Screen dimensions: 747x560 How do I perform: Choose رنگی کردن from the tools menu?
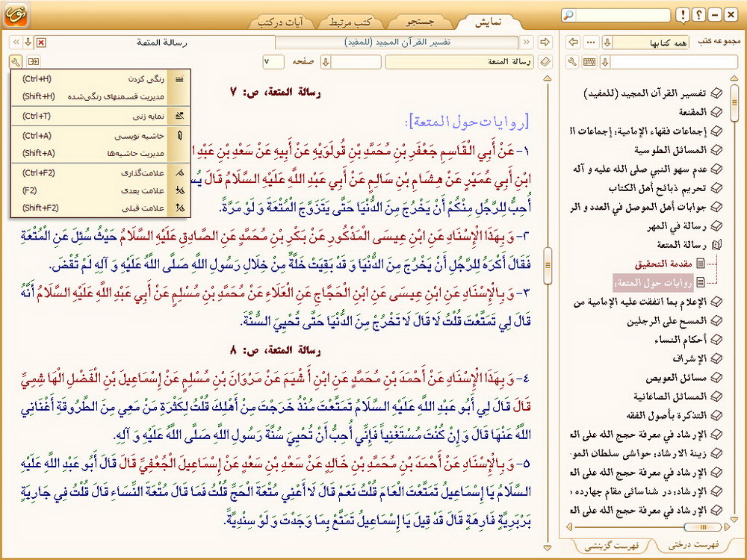point(101,79)
